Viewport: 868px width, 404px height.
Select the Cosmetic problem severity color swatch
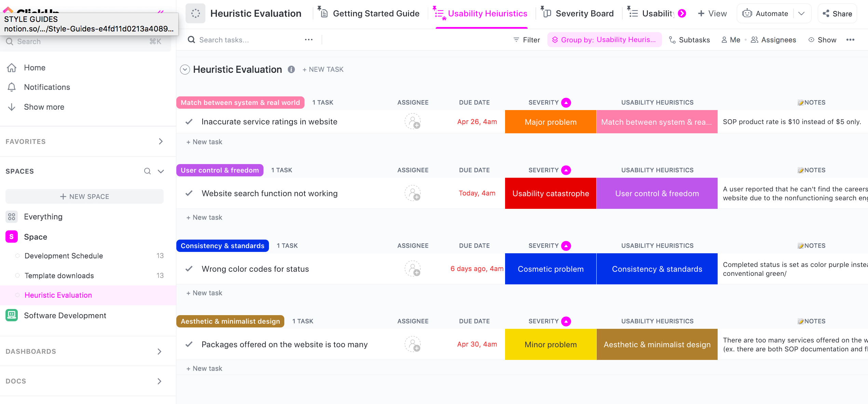(x=550, y=268)
